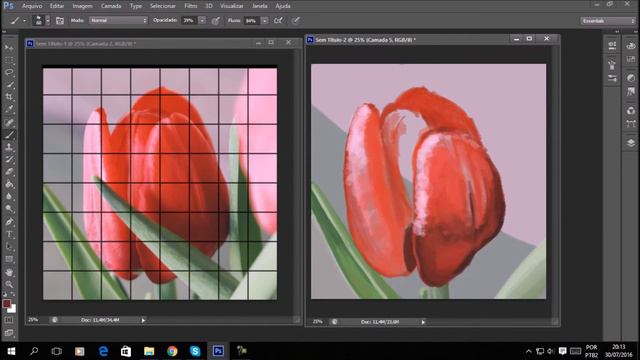Viewport: 640px width, 360px height.
Task: Open the Ajuda menu
Action: (283, 6)
